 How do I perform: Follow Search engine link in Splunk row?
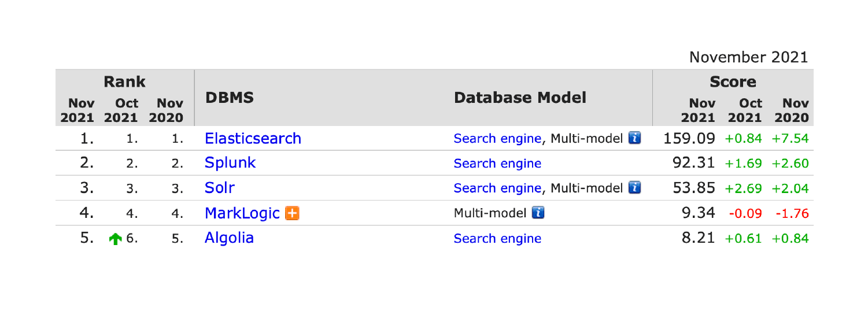pyautogui.click(x=498, y=164)
